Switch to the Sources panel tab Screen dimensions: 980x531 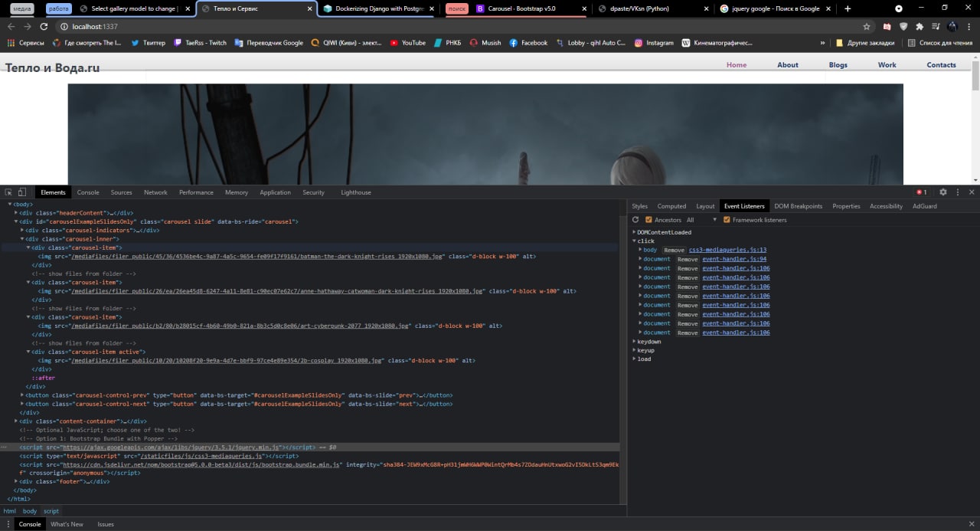pyautogui.click(x=121, y=192)
